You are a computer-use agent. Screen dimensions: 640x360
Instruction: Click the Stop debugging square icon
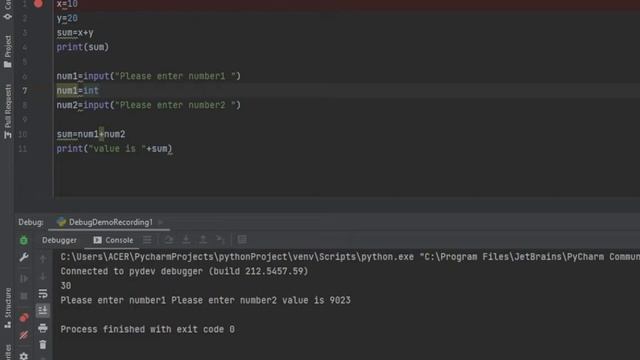24,296
